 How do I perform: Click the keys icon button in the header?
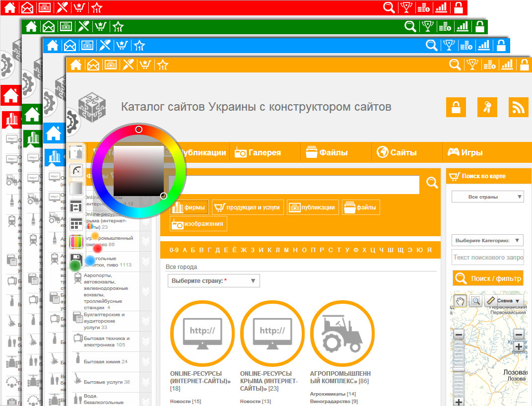click(x=487, y=107)
